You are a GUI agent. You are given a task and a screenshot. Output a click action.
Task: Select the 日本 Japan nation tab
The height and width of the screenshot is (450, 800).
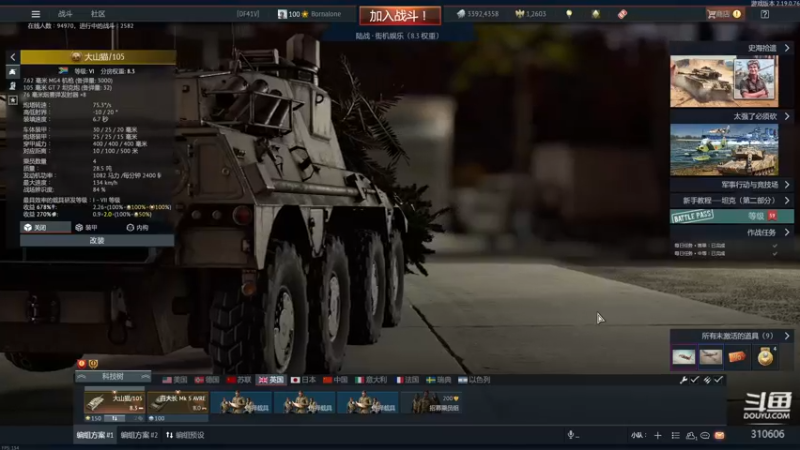pyautogui.click(x=303, y=380)
